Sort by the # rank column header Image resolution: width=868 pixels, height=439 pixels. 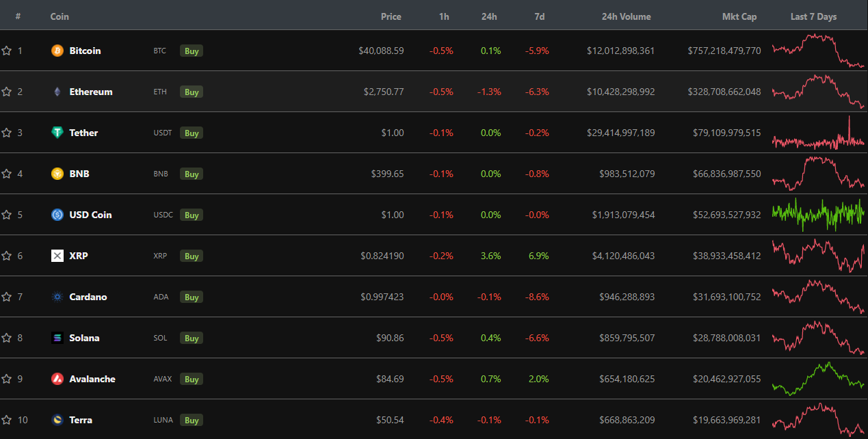pyautogui.click(x=18, y=16)
